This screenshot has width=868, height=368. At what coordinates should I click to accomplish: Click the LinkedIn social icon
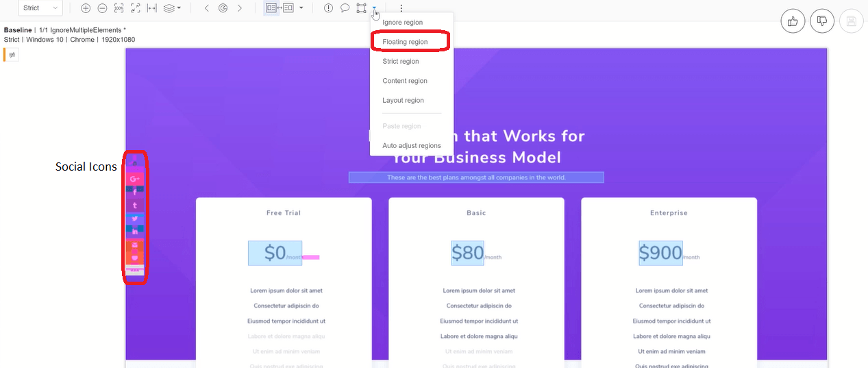[134, 232]
